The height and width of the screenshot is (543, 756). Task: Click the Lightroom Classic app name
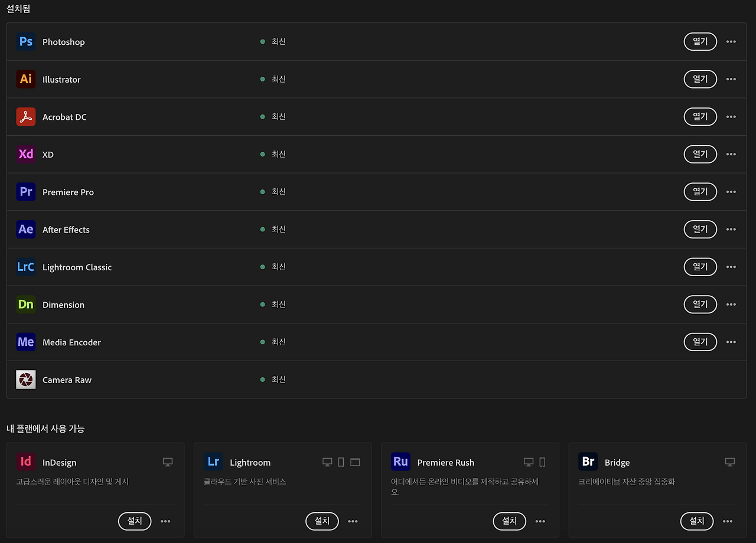pos(77,267)
